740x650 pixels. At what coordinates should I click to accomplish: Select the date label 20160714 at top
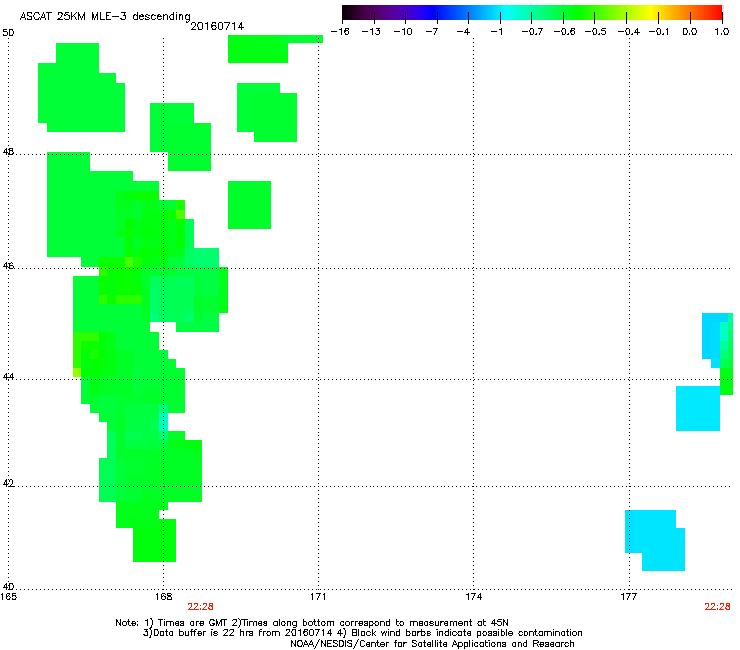[x=217, y=26]
